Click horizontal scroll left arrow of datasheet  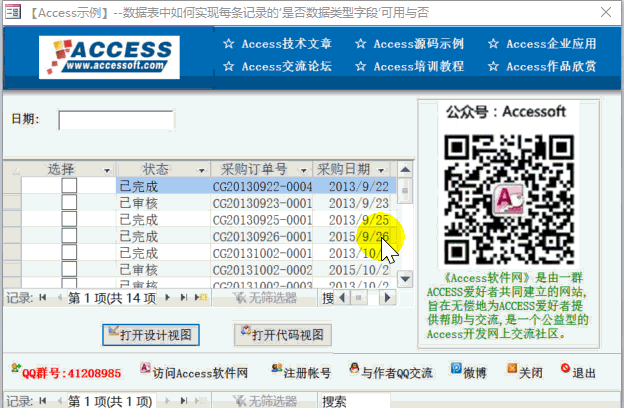tap(342, 298)
